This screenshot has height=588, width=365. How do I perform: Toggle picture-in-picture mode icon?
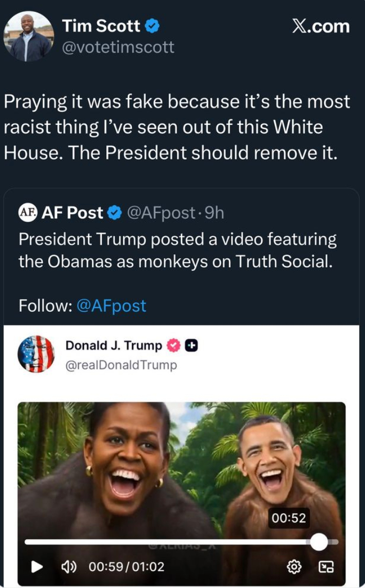pos(326,567)
